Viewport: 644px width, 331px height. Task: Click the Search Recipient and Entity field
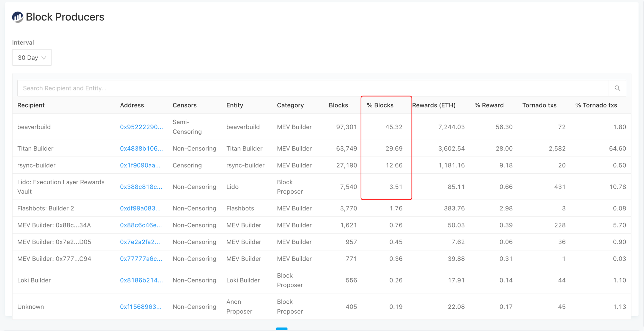(312, 88)
